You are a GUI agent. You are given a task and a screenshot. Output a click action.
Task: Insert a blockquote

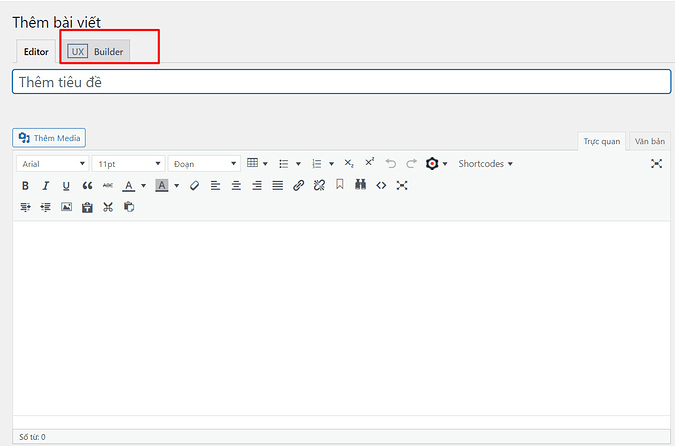coord(87,186)
